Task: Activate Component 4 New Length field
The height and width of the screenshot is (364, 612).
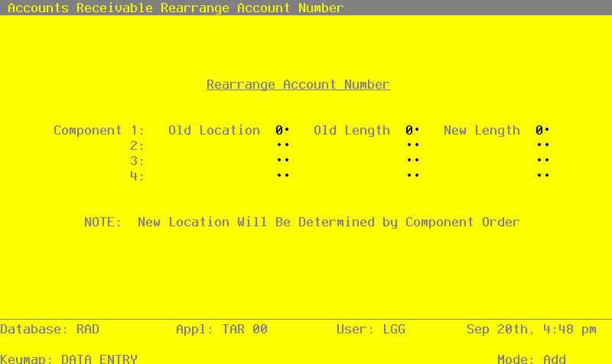Action: click(x=542, y=176)
